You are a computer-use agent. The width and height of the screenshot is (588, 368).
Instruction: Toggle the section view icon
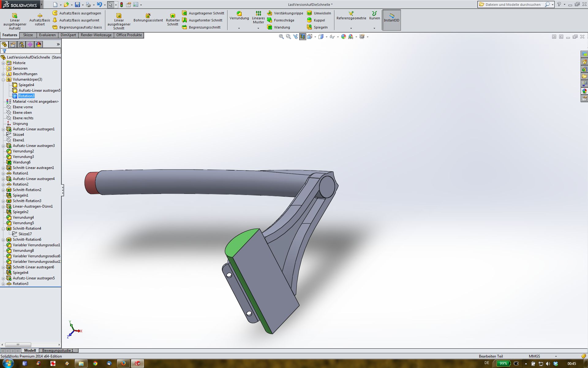click(x=303, y=37)
